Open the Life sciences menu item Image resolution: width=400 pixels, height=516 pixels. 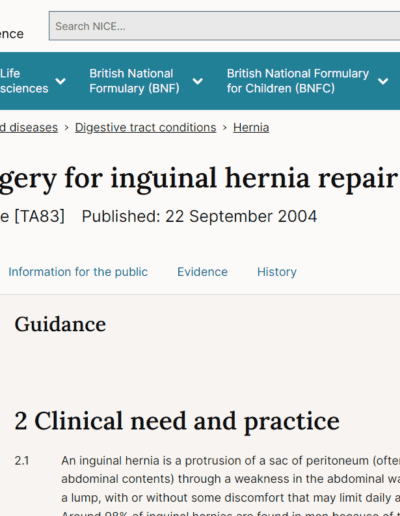click(x=24, y=81)
